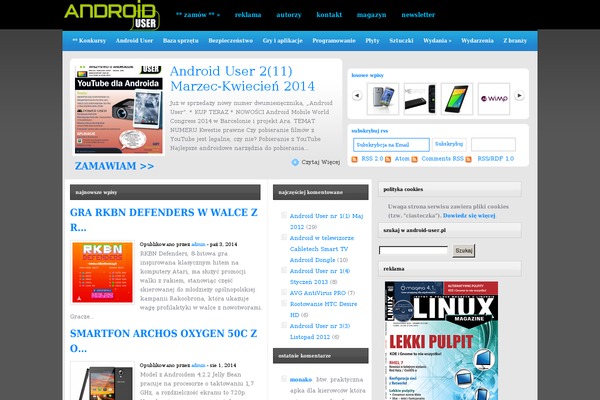This screenshot has width=600, height=400.
Task: Click the ZAMAWIAM >> link
Action: pyautogui.click(x=114, y=166)
